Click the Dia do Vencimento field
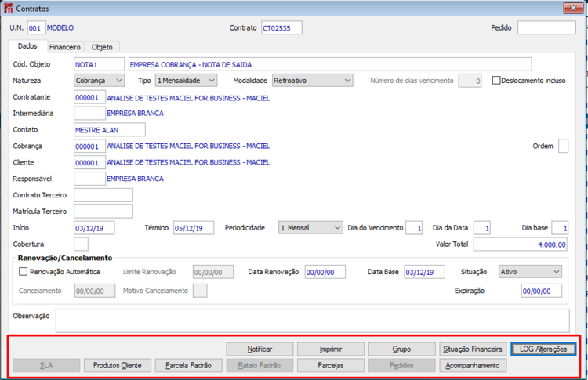 coord(414,228)
